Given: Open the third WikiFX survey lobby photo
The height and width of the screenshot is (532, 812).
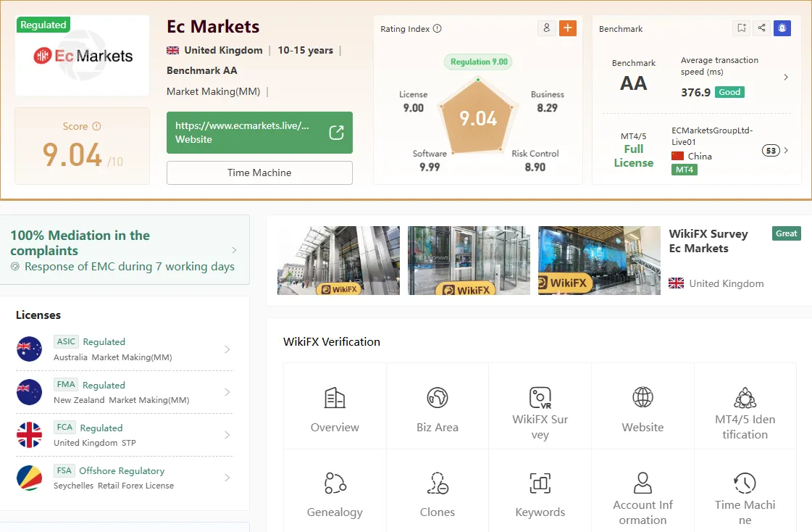Looking at the screenshot, I should point(600,260).
